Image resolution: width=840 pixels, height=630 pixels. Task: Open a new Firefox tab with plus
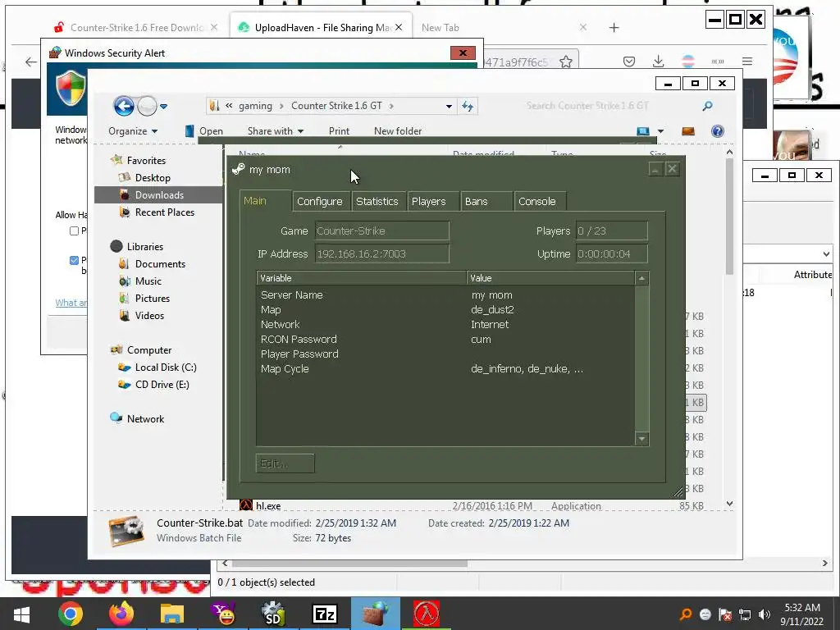[614, 27]
